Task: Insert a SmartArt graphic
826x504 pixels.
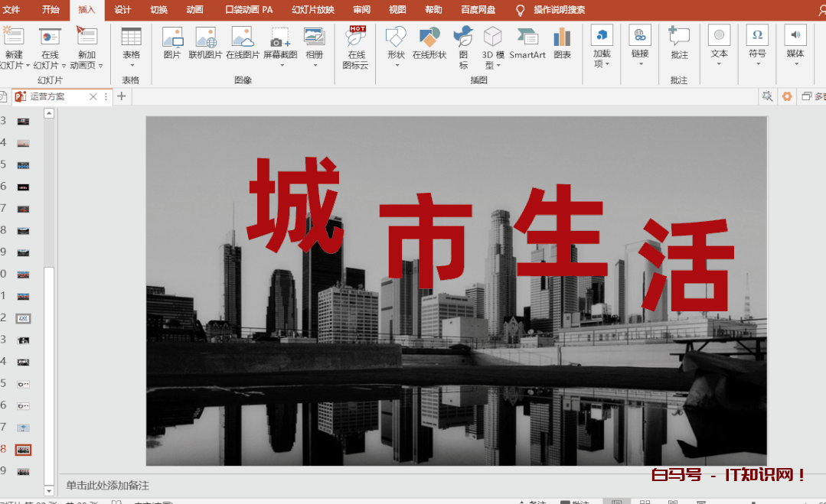Action: pos(527,43)
